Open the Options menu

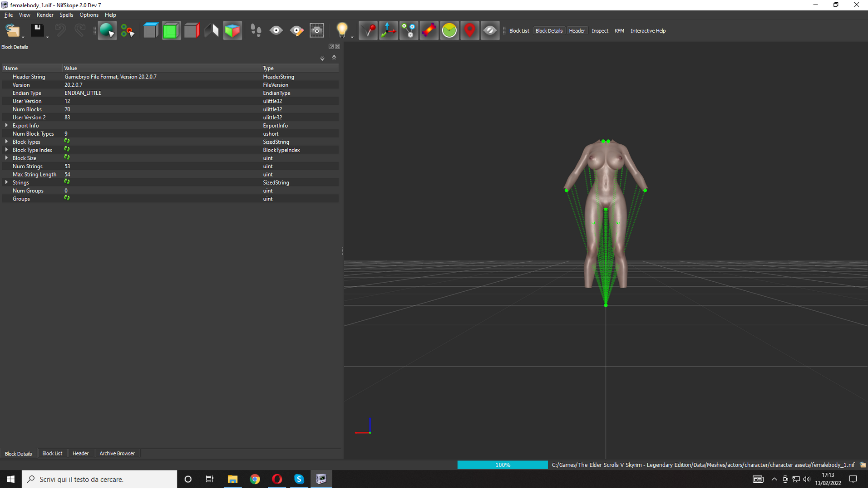[x=89, y=15]
